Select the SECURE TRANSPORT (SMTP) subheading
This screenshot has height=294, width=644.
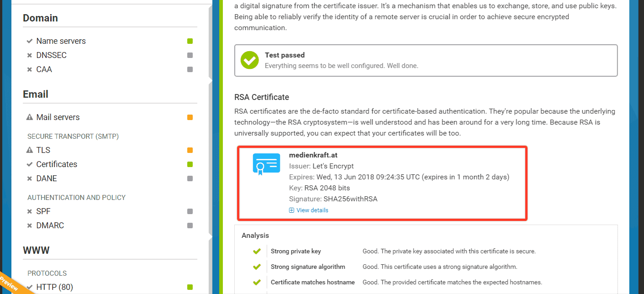click(73, 136)
